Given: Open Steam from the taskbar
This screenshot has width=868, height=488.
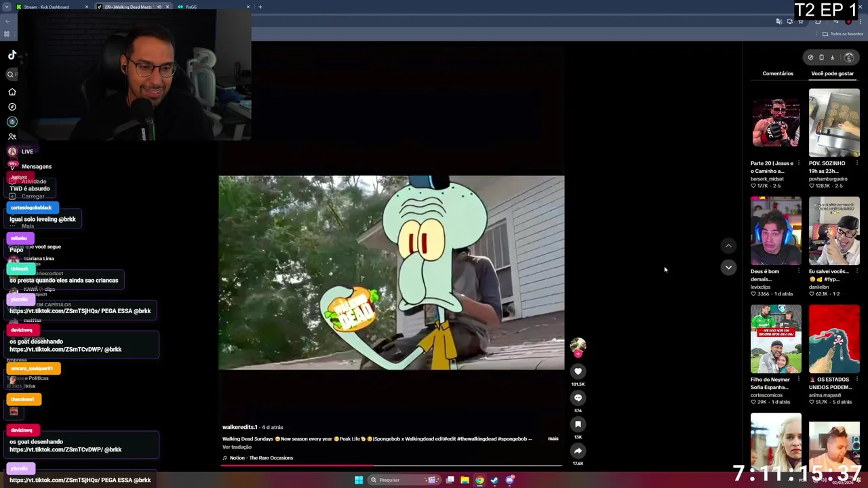Looking at the screenshot, I should click(494, 480).
